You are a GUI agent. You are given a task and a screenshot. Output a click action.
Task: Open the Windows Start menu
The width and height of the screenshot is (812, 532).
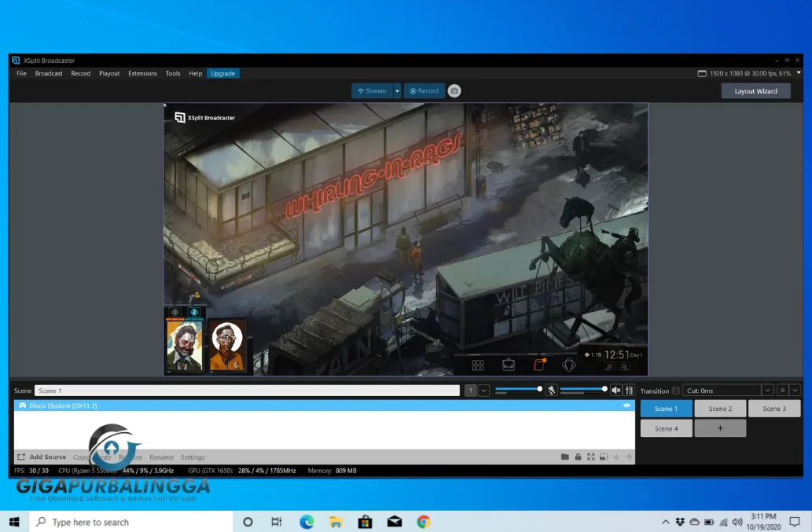[x=14, y=522]
